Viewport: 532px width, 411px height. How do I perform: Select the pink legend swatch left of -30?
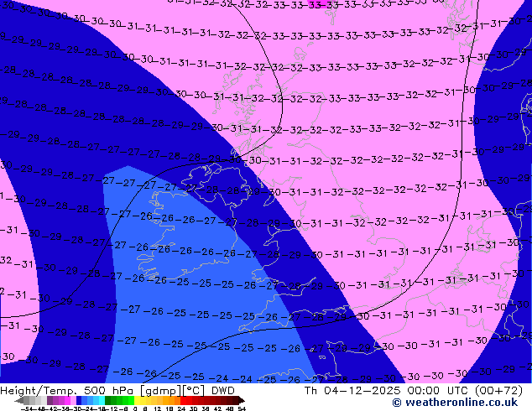(x=73, y=400)
